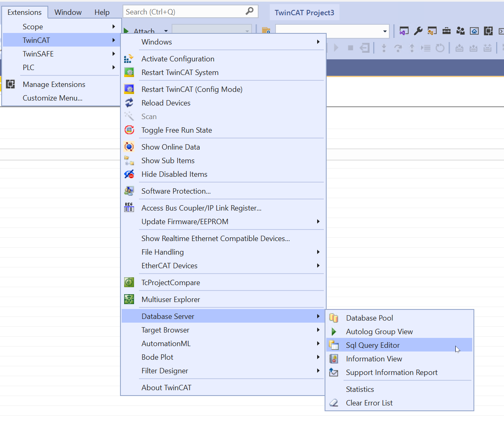Click the TwinCAT Project3 title label
This screenshot has width=504, height=424.
pos(304,12)
